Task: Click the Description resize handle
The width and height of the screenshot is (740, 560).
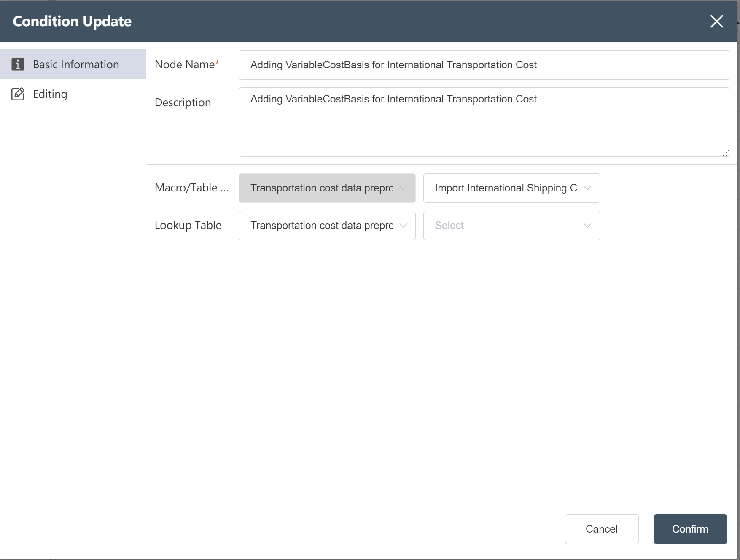Action: click(726, 153)
